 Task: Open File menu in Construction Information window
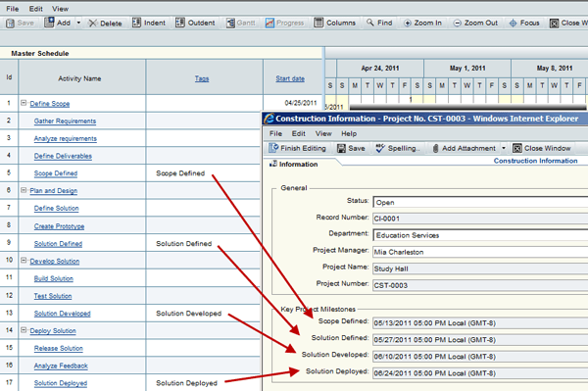pos(275,133)
